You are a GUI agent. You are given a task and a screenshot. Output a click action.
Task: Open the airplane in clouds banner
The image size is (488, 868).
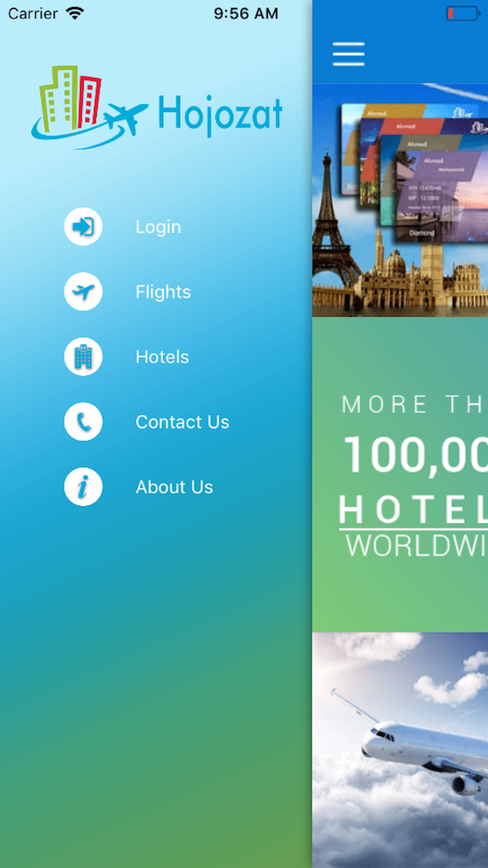tap(400, 750)
